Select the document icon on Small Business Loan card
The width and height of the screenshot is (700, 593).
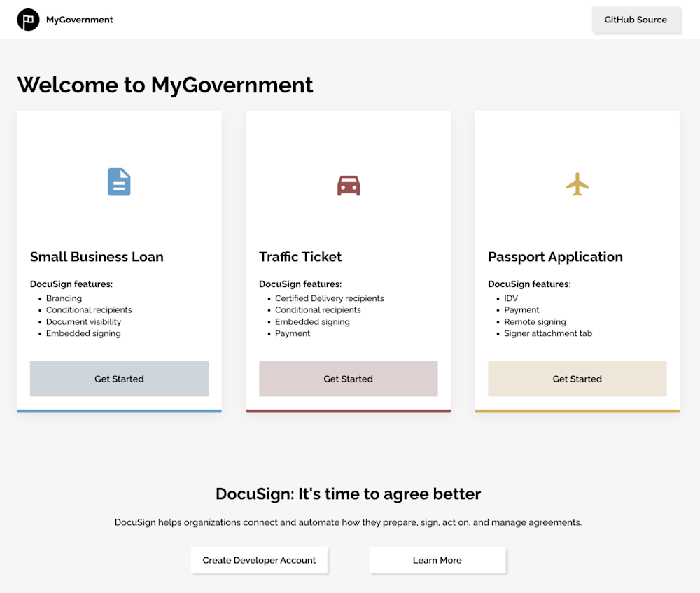tap(119, 182)
